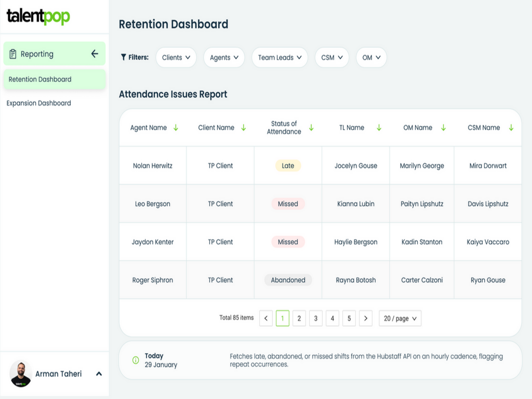This screenshot has height=399, width=532.
Task: Click Arman Taheri's profile picture
Action: [21, 374]
